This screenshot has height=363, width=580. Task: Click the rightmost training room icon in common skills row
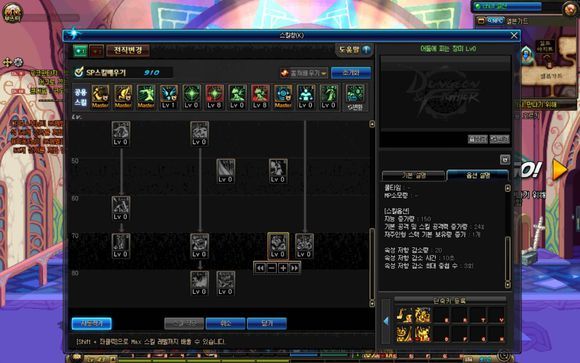(355, 97)
